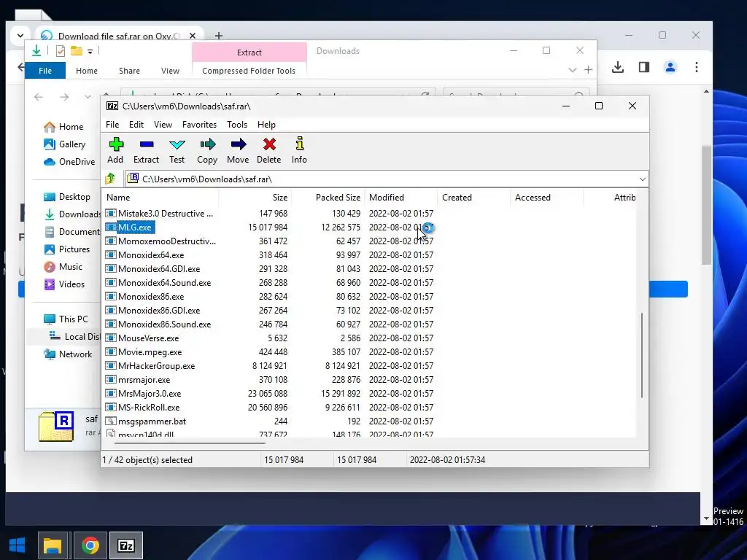Screen dimensions: 747x560
Task: Open the Help menu in 7-Zip
Action: [266, 124]
